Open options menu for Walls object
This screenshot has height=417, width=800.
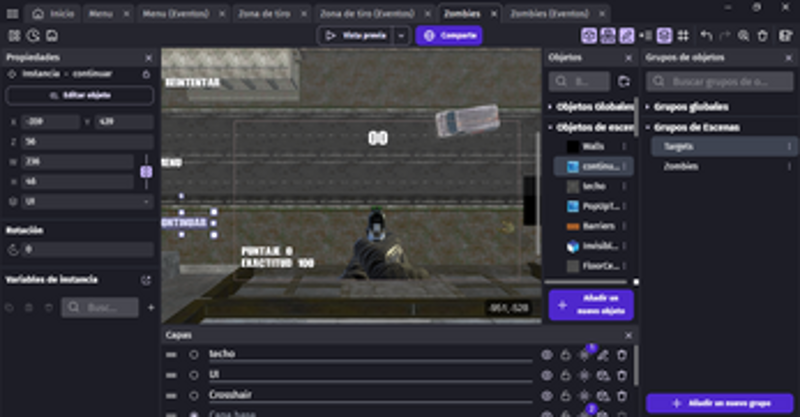pos(624,146)
